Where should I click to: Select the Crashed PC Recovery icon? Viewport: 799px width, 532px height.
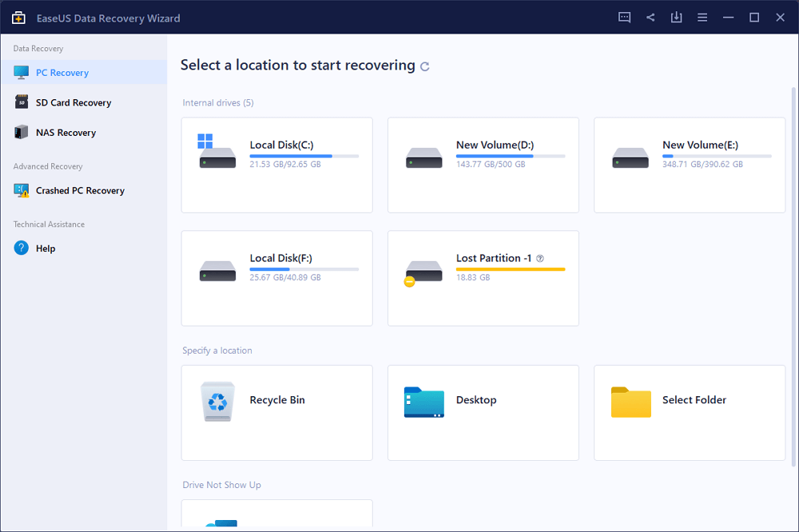point(19,190)
